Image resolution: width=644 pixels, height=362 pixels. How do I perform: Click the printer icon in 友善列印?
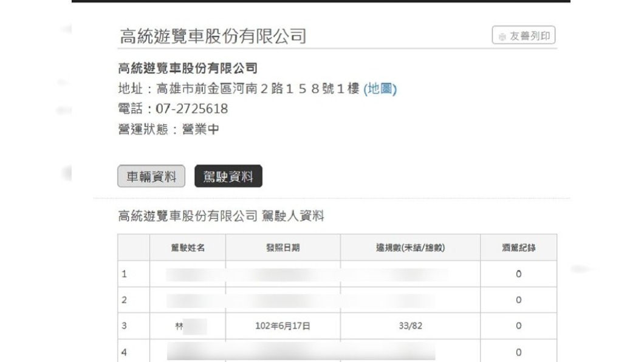[502, 36]
